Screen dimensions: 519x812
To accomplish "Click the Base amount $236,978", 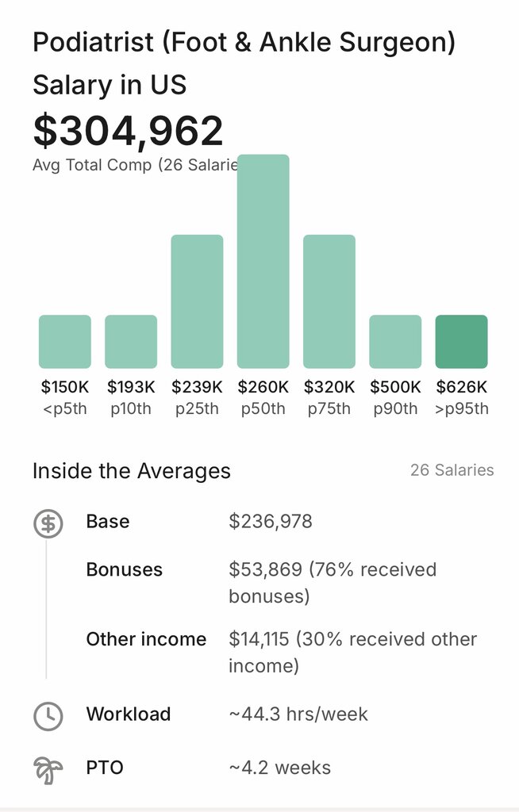I will [x=270, y=522].
